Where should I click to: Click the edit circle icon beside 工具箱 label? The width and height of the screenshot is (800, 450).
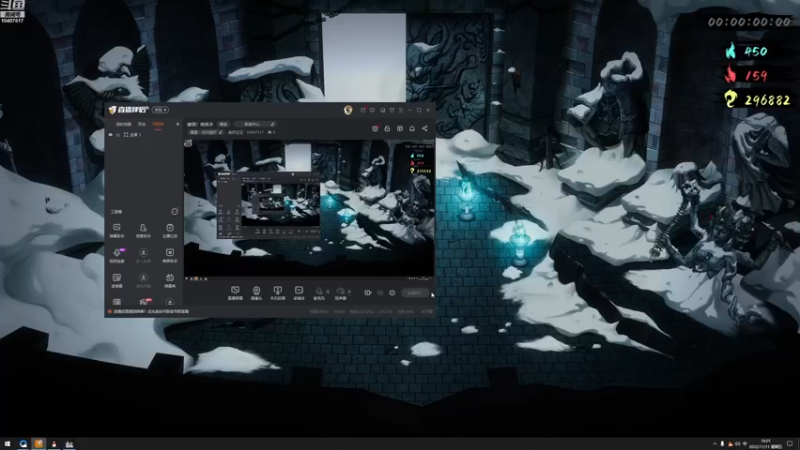[174, 211]
